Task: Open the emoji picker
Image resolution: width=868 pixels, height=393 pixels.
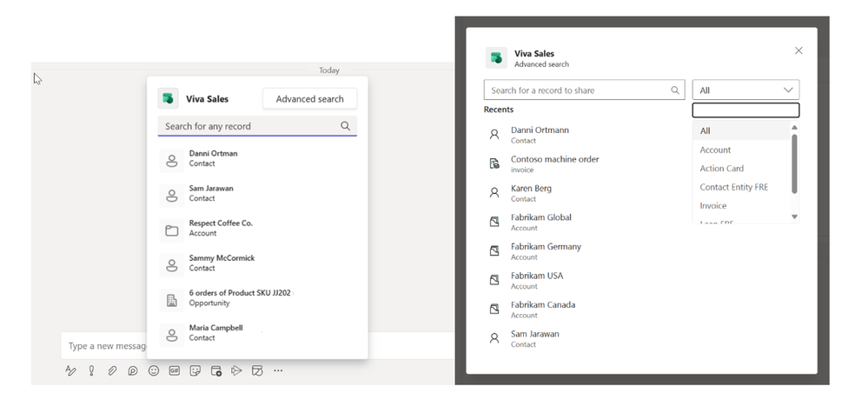Action: tap(153, 370)
